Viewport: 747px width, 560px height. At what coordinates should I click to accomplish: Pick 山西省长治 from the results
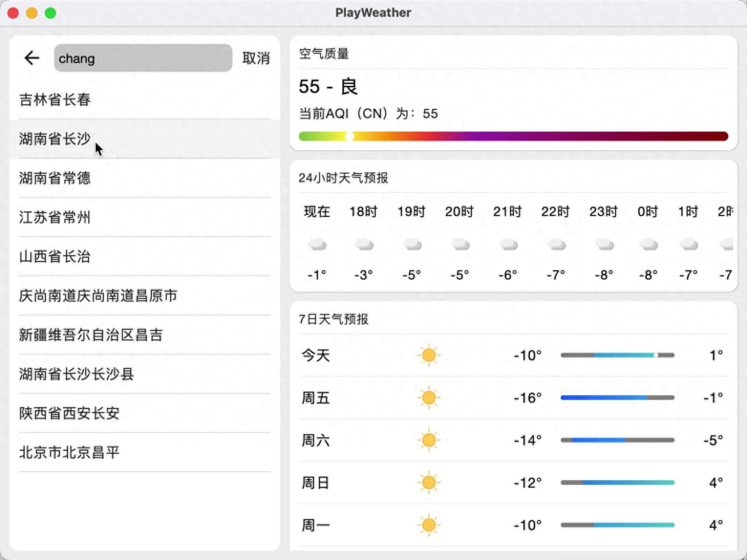[144, 256]
